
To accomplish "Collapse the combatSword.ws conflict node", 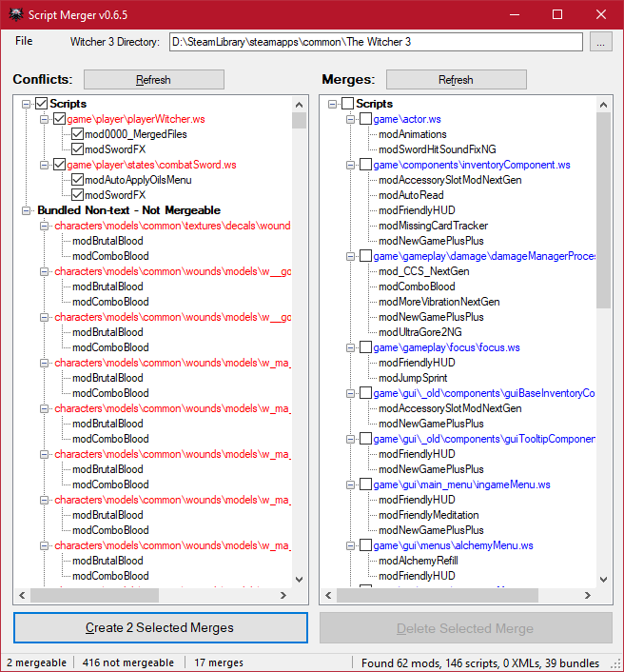I will click(44, 165).
